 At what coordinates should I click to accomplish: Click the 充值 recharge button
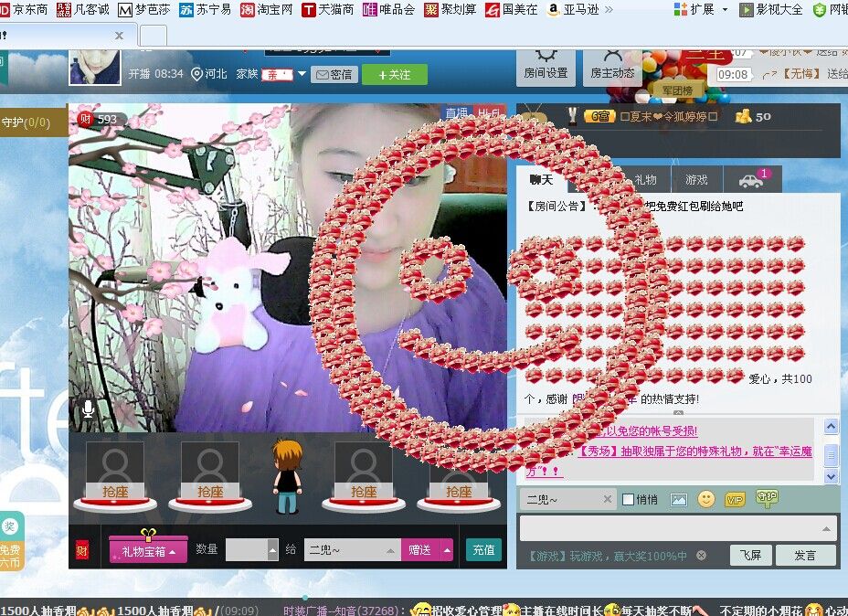[x=483, y=550]
